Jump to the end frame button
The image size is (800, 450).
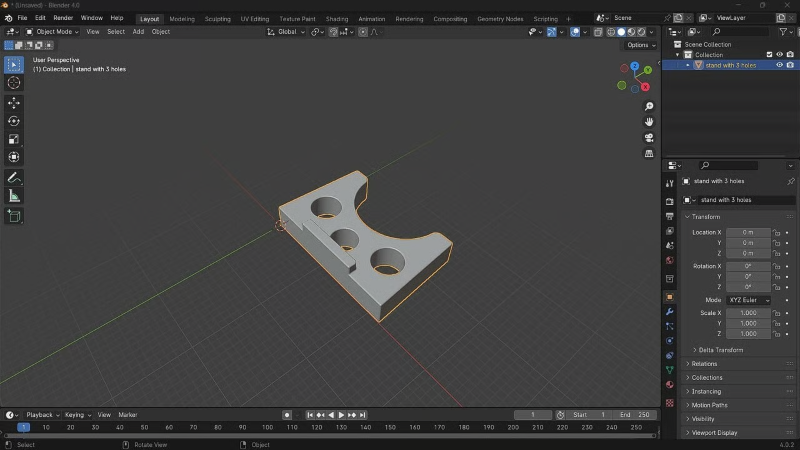coord(363,415)
